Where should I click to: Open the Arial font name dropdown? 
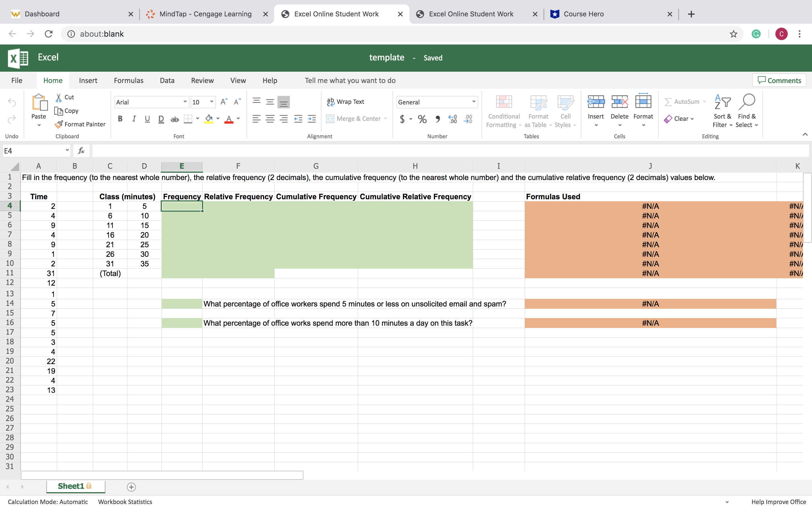185,102
